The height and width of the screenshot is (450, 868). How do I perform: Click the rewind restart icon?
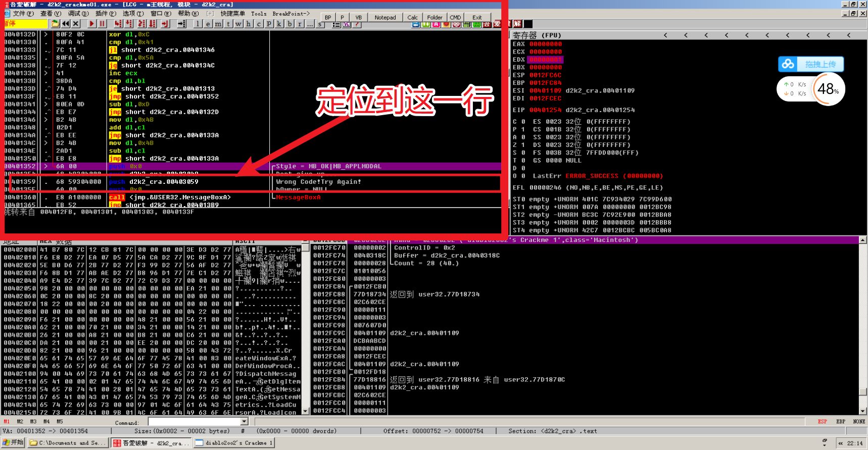click(x=66, y=24)
